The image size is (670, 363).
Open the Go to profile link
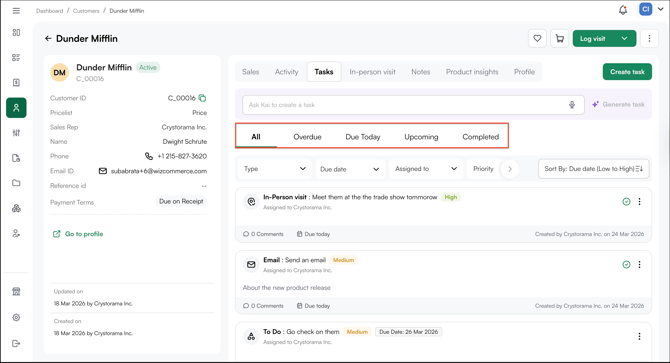(x=78, y=234)
